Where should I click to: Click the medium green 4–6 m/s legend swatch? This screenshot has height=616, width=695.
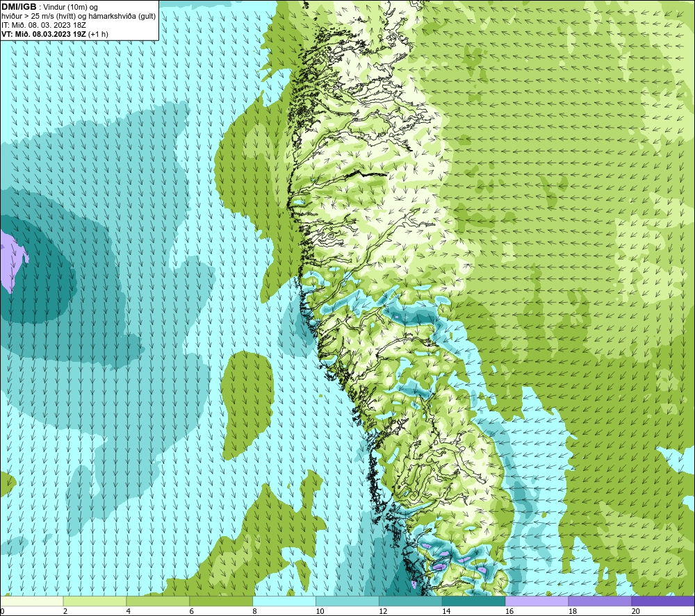pos(158,601)
